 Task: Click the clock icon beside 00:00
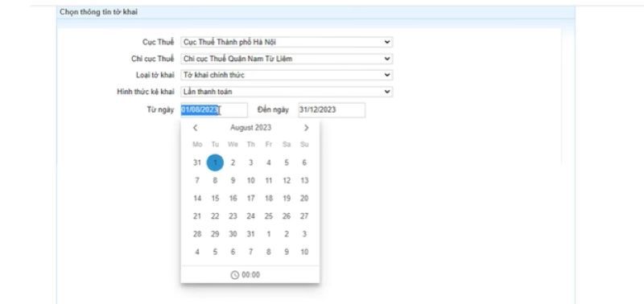[x=234, y=275]
